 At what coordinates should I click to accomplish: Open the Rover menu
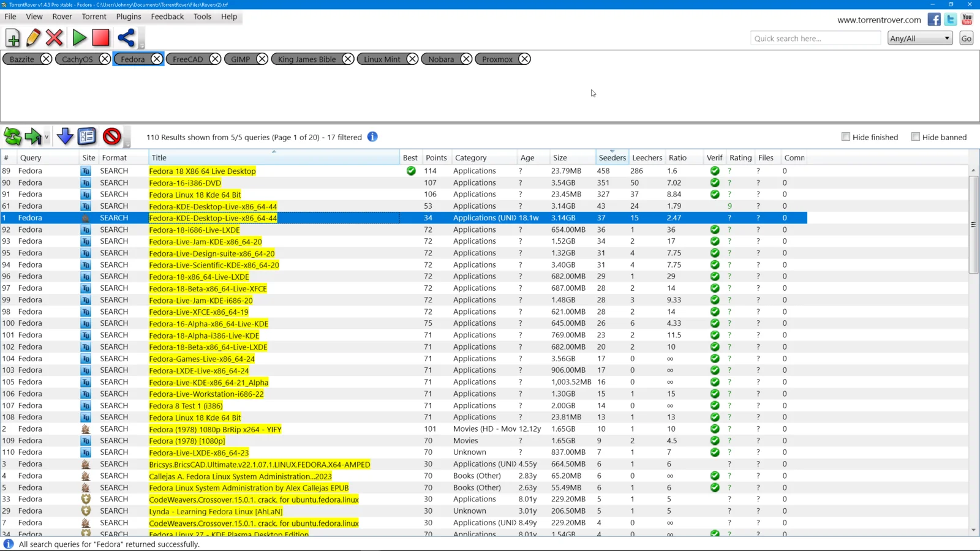tap(62, 17)
